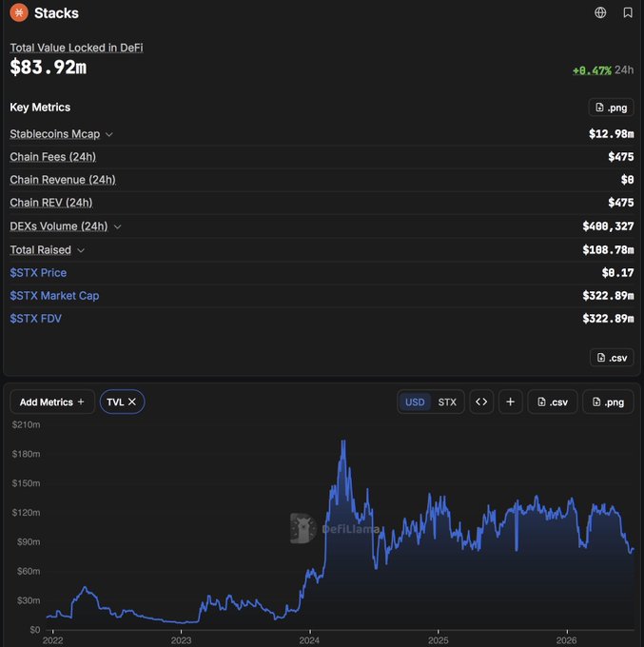Export chart image as .png
Screen dimensions: 644x647
click(608, 402)
